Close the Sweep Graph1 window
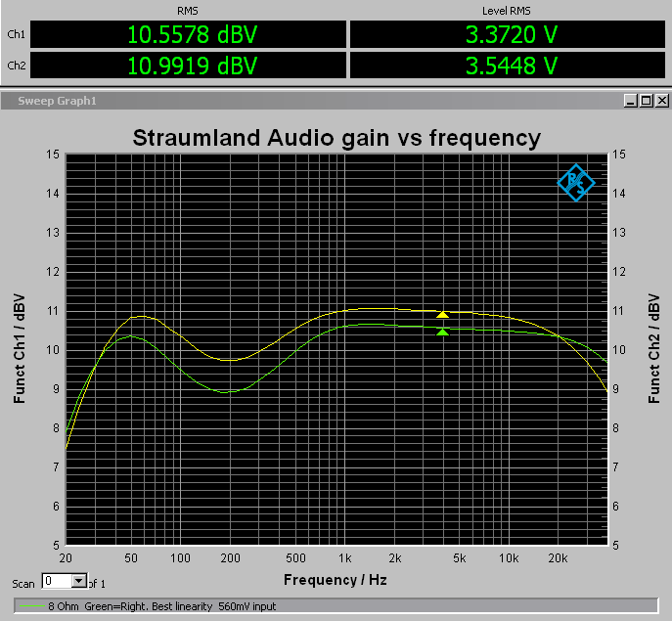 point(662,101)
